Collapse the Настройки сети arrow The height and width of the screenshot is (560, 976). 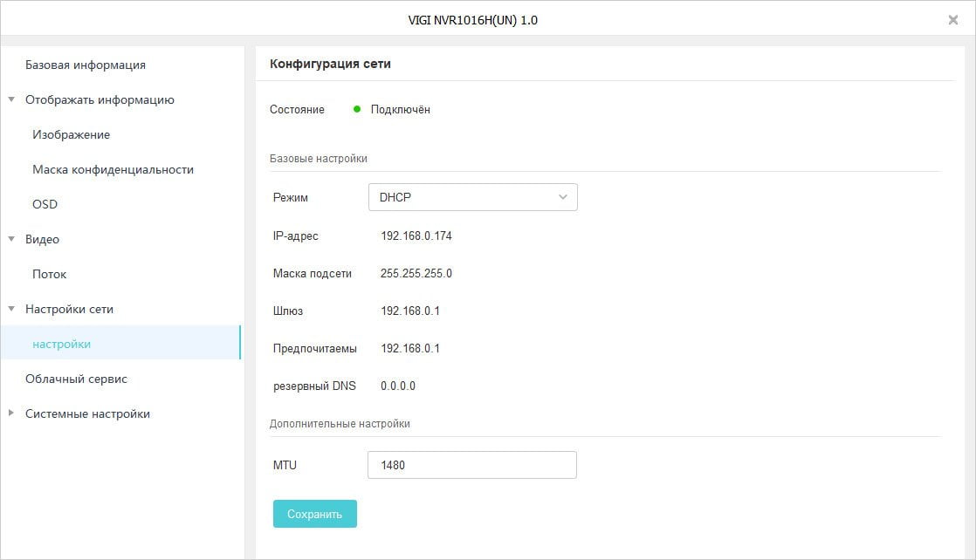point(11,309)
